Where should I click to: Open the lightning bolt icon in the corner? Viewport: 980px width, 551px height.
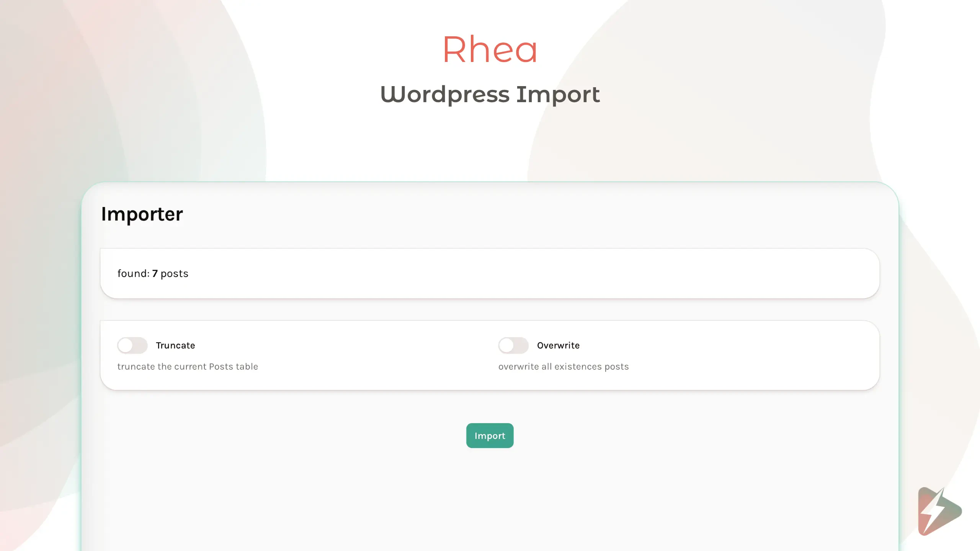click(x=939, y=511)
